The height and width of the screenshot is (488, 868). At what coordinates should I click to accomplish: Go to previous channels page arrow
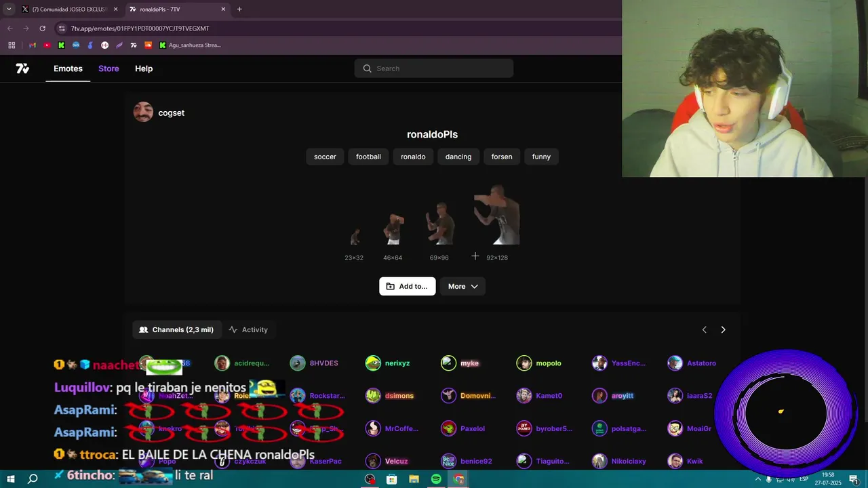pyautogui.click(x=704, y=329)
